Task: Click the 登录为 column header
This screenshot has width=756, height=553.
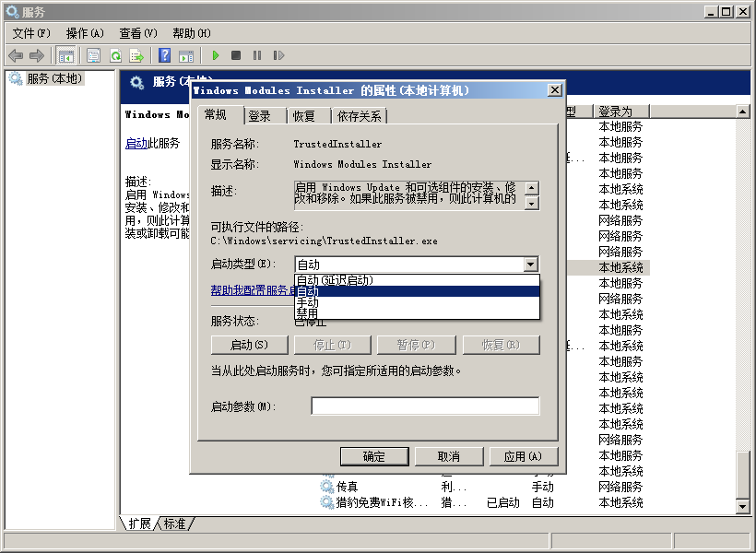Action: [621, 112]
